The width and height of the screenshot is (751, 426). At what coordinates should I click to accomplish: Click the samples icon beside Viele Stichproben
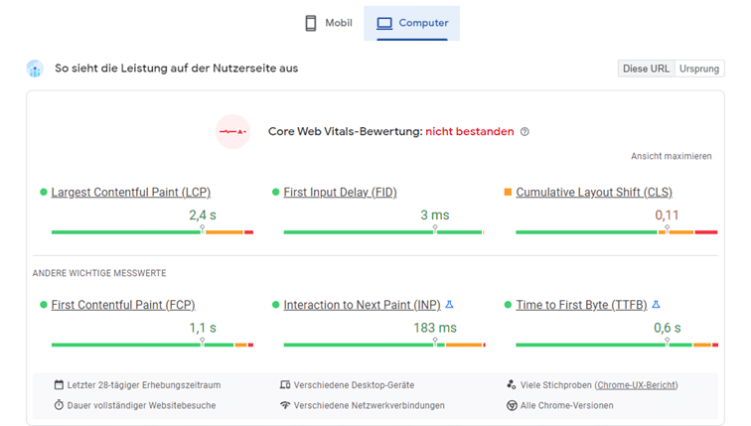click(512, 385)
